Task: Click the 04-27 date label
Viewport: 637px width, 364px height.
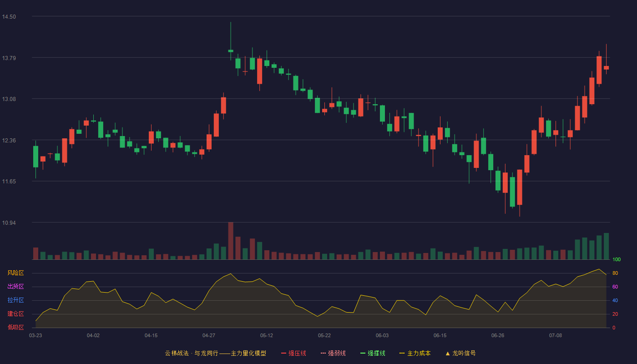Action: (209, 335)
